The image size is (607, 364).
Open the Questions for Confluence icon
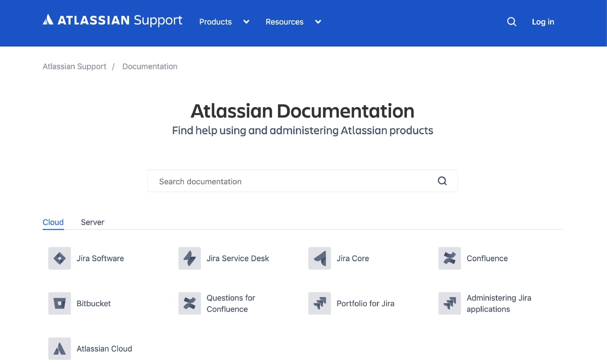pos(190,303)
